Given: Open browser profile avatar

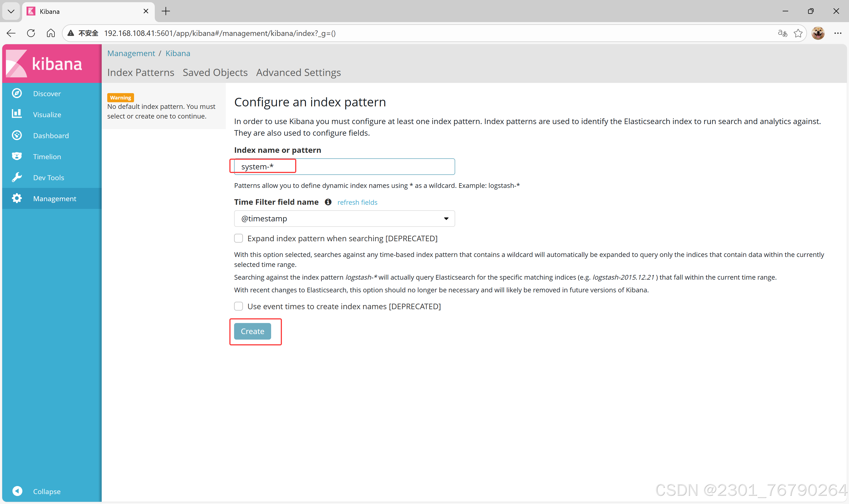Looking at the screenshot, I should (818, 33).
